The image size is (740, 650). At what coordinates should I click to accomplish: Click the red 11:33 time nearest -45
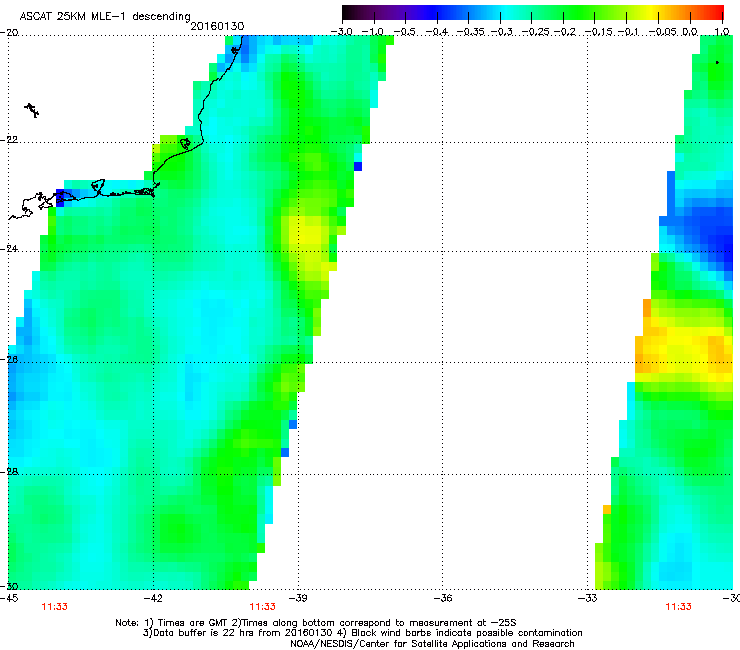pyautogui.click(x=54, y=607)
